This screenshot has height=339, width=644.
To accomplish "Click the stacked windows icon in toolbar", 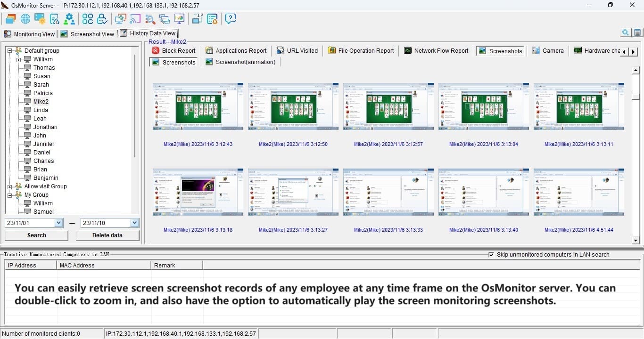I will pos(10,19).
